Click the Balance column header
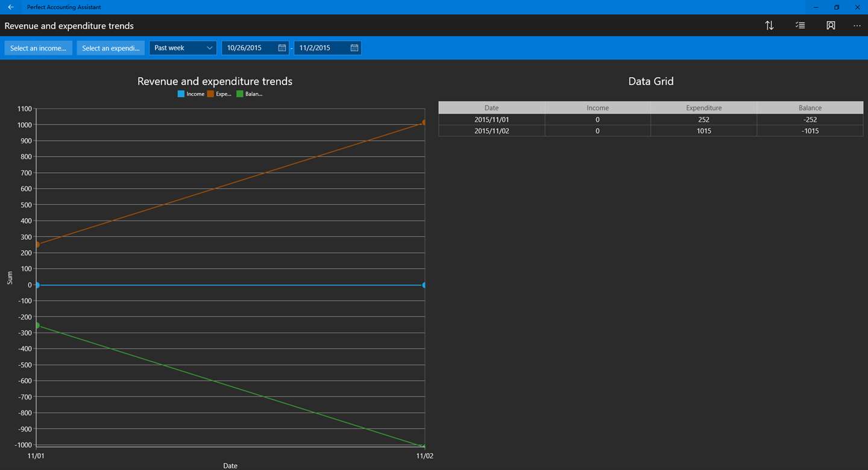The image size is (868, 470). (x=810, y=108)
